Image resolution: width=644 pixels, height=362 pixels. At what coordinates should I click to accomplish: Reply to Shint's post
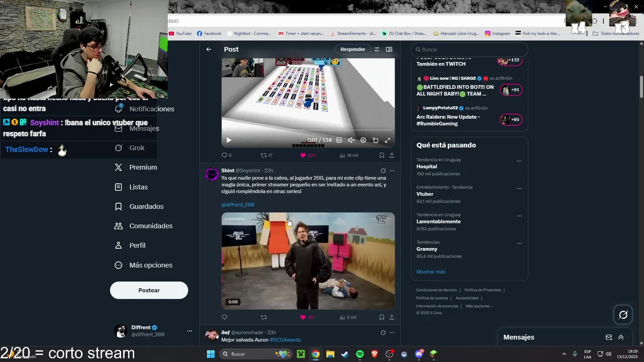224,317
